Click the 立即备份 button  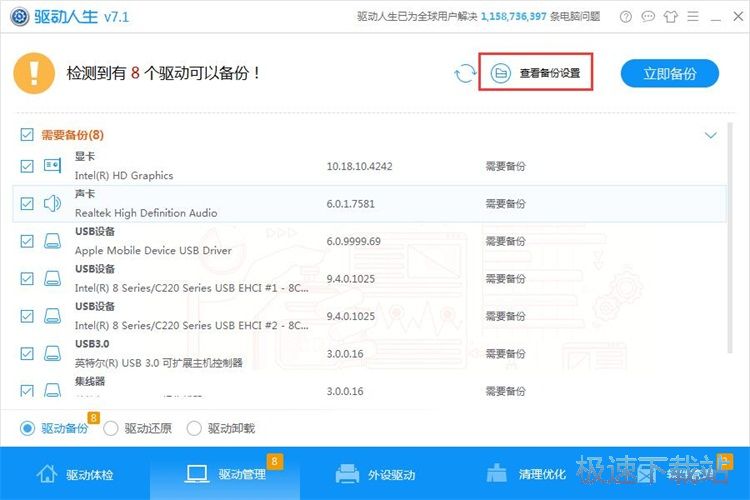click(x=670, y=74)
